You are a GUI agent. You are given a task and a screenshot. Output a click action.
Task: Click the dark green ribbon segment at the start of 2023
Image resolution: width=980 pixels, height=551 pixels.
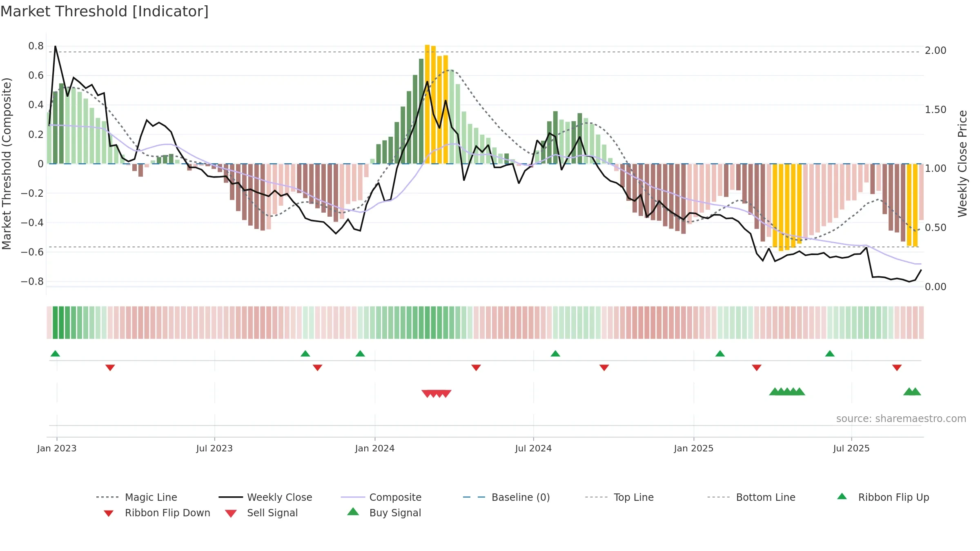pyautogui.click(x=58, y=322)
